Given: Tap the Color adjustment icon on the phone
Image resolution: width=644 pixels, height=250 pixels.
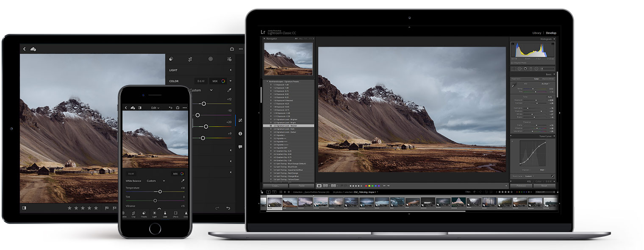Looking at the screenshot, I should 165,213.
